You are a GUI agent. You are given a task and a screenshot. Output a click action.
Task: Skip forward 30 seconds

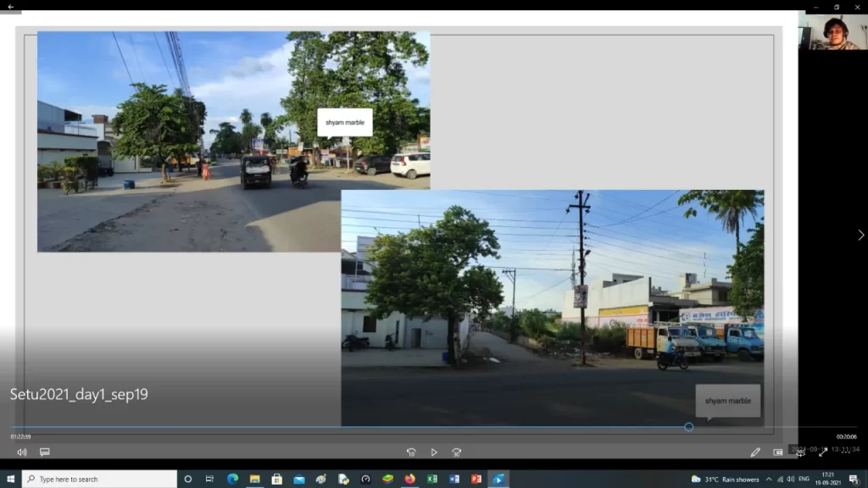point(456,452)
